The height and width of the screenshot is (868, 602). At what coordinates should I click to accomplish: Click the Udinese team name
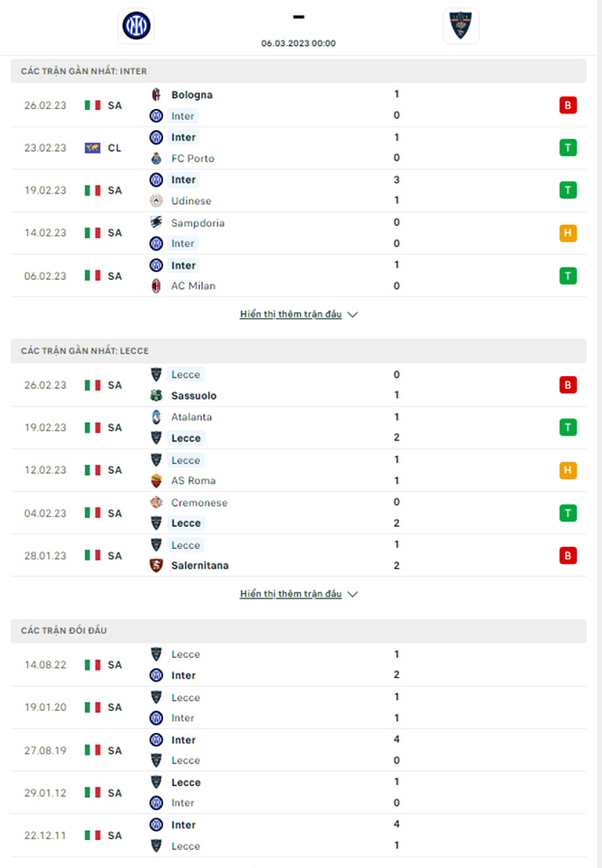click(191, 201)
